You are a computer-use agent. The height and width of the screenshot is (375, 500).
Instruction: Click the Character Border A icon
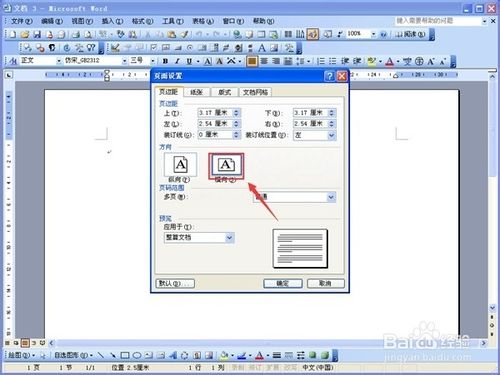208,61
